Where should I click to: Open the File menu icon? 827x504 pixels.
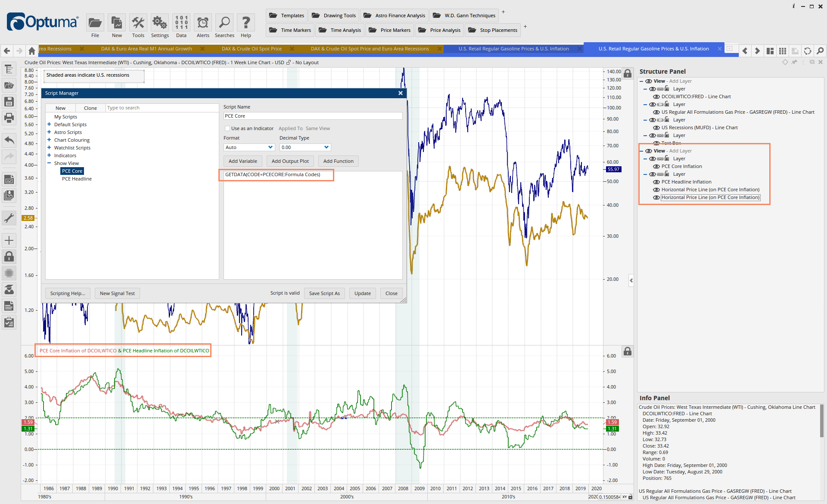(x=95, y=23)
